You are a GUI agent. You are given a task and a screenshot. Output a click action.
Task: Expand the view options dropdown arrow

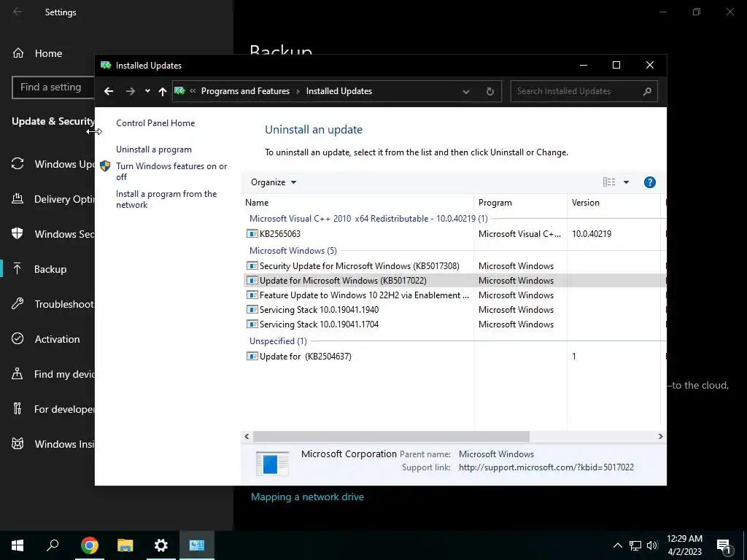(x=626, y=182)
